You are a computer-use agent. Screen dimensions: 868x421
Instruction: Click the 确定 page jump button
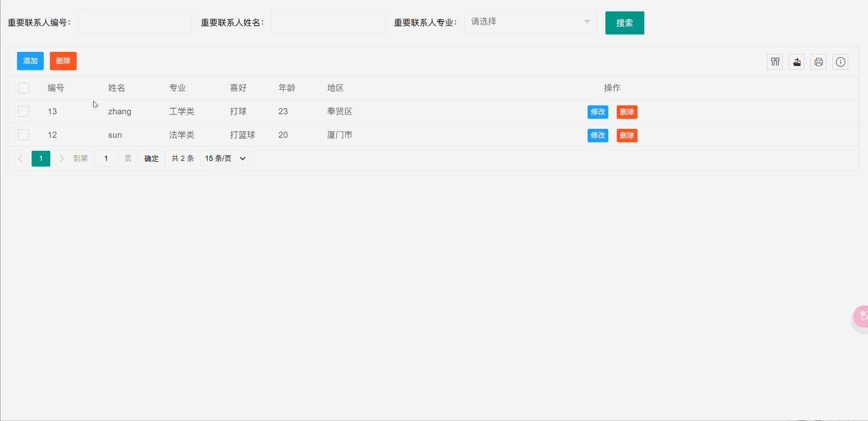tap(151, 158)
